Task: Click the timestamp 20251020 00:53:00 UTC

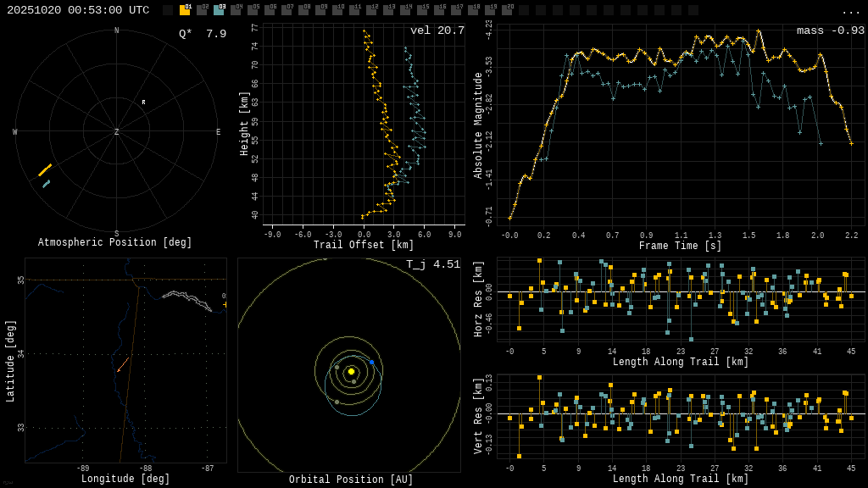Action: point(78,10)
